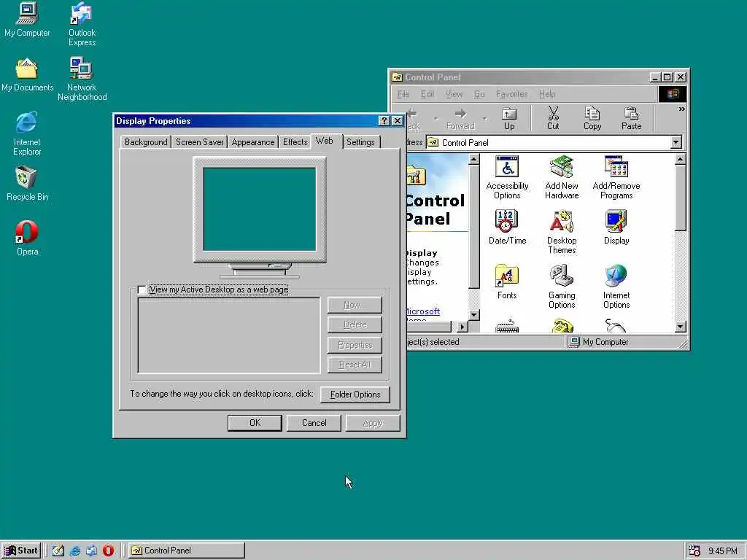The image size is (747, 560).
Task: Open the My Computer desktop icon
Action: (27, 20)
